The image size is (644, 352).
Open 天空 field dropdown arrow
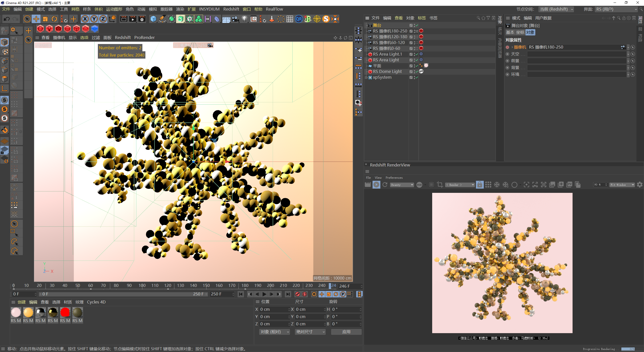point(628,54)
